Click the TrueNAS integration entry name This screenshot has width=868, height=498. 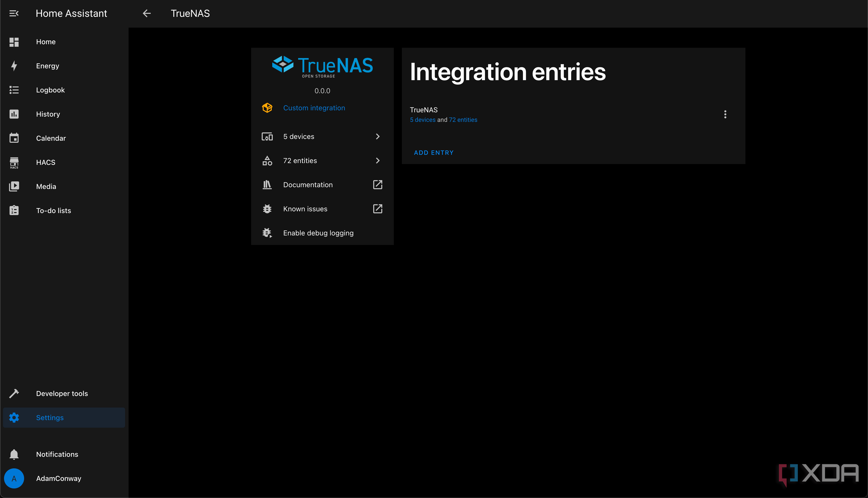point(423,110)
